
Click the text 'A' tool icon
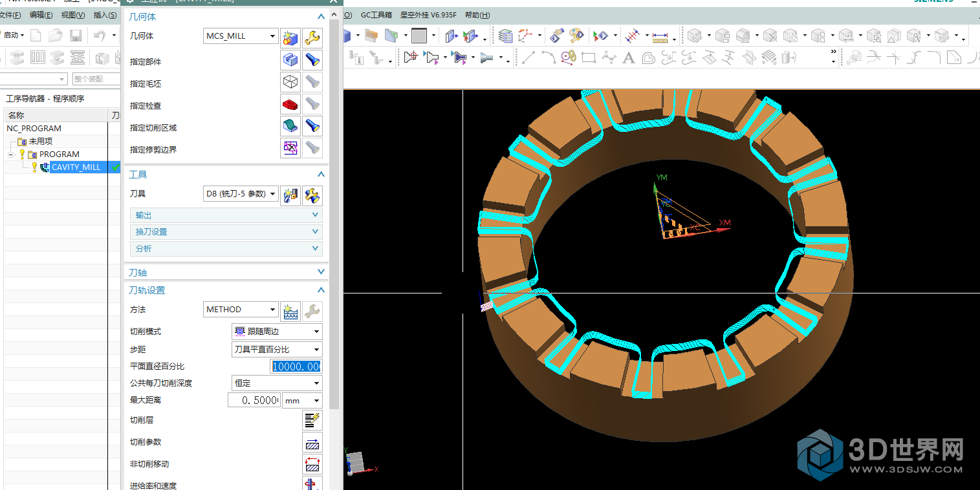click(628, 58)
